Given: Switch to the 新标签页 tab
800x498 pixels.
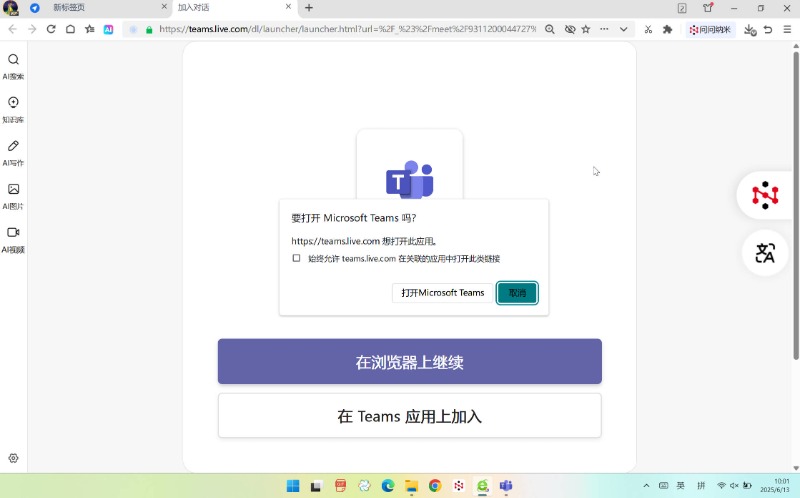Looking at the screenshot, I should pos(100,8).
